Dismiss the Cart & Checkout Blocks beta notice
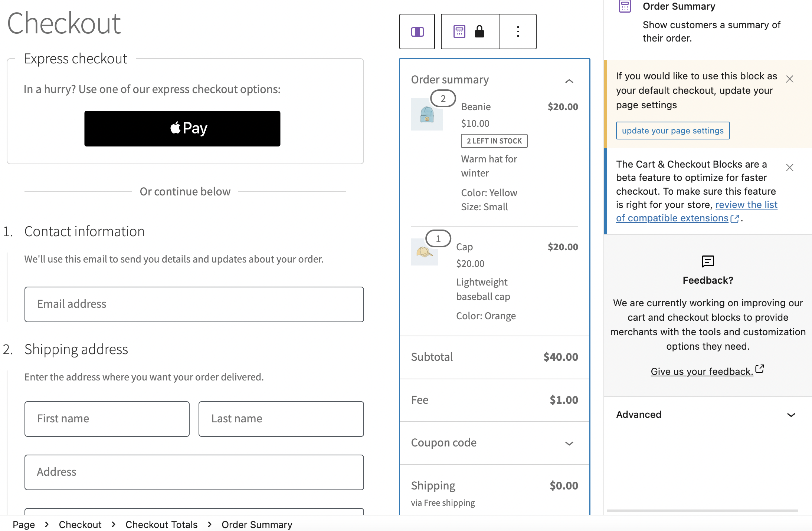This screenshot has width=812, height=531. 789,168
